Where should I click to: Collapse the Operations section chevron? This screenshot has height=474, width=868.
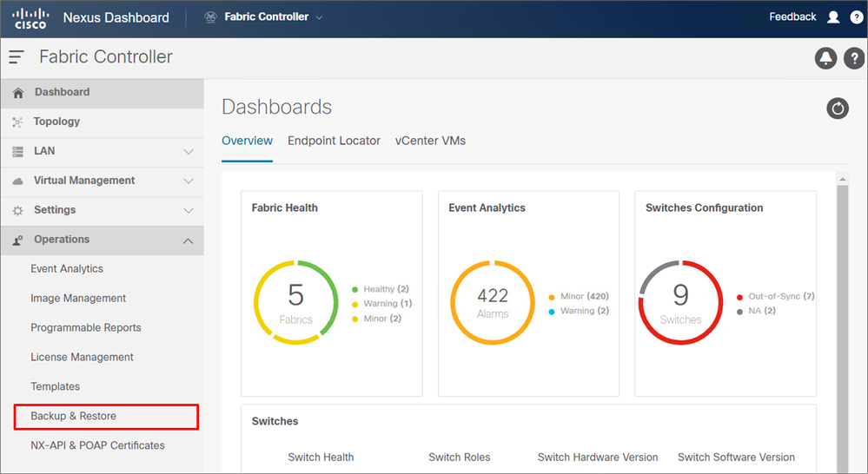pyautogui.click(x=189, y=240)
